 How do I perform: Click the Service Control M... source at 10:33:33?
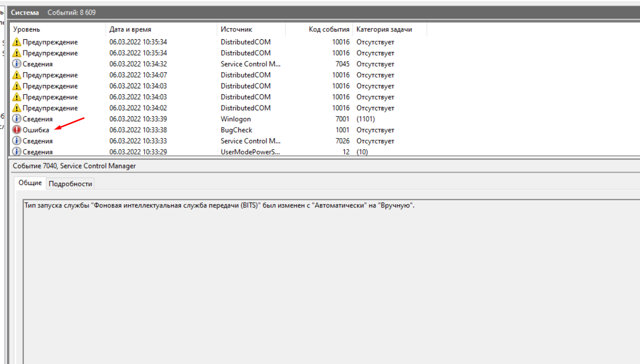point(251,141)
